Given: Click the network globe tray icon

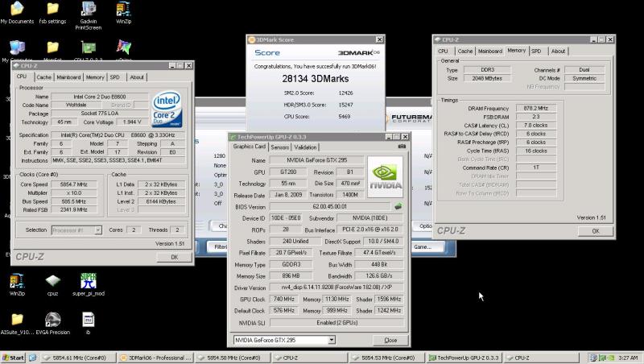Looking at the screenshot, I should click(x=593, y=358).
